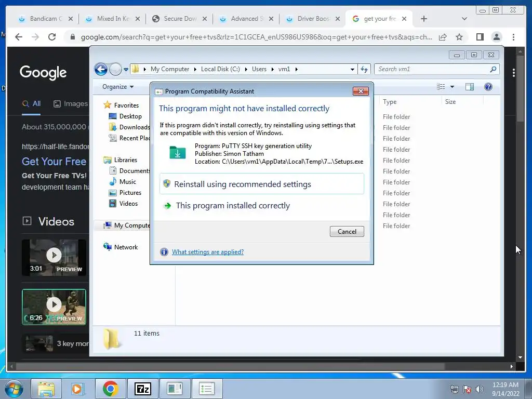Click Local Disk (C:) breadcrumb
Screen dimensions: 532x399
click(220, 69)
